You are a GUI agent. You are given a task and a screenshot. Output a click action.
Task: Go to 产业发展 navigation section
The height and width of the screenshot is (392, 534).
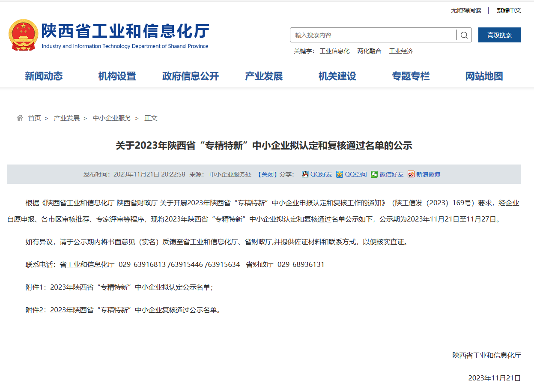point(264,76)
